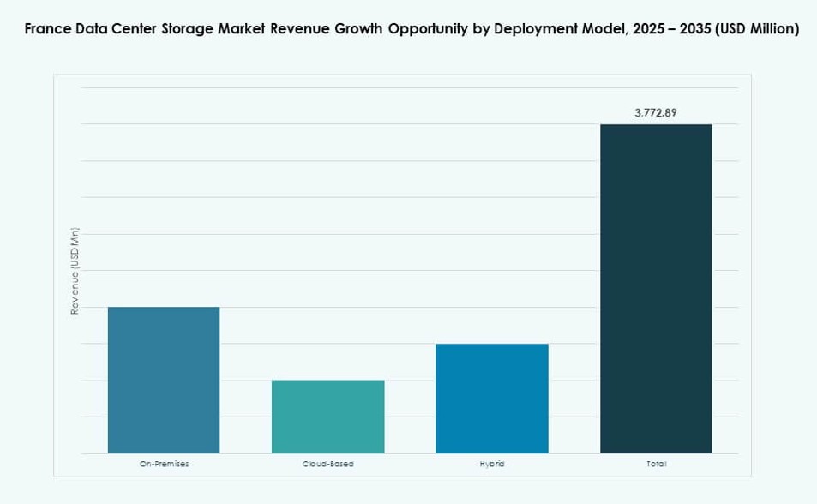This screenshot has width=817, height=504.
Task: Click the Revenue (USD Mn) axis label
Action: coord(75,270)
